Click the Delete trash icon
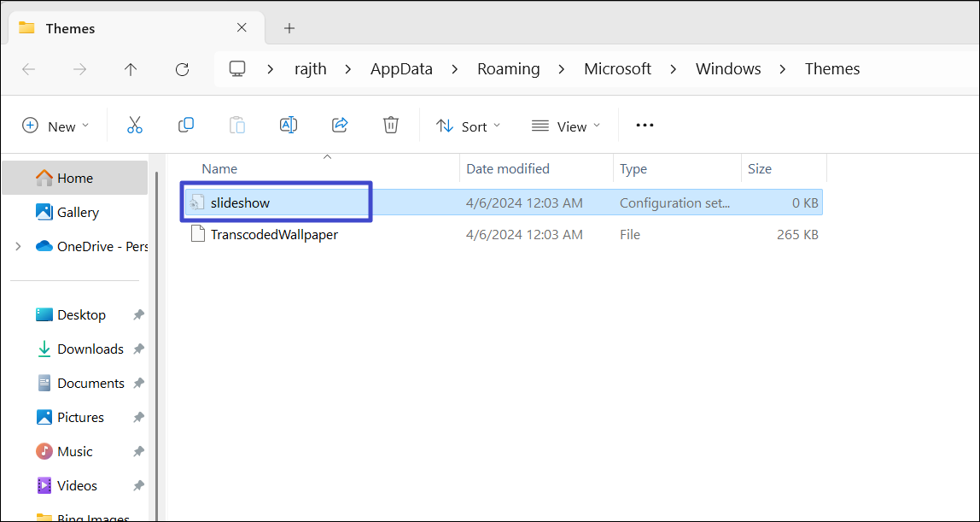 [x=391, y=126]
